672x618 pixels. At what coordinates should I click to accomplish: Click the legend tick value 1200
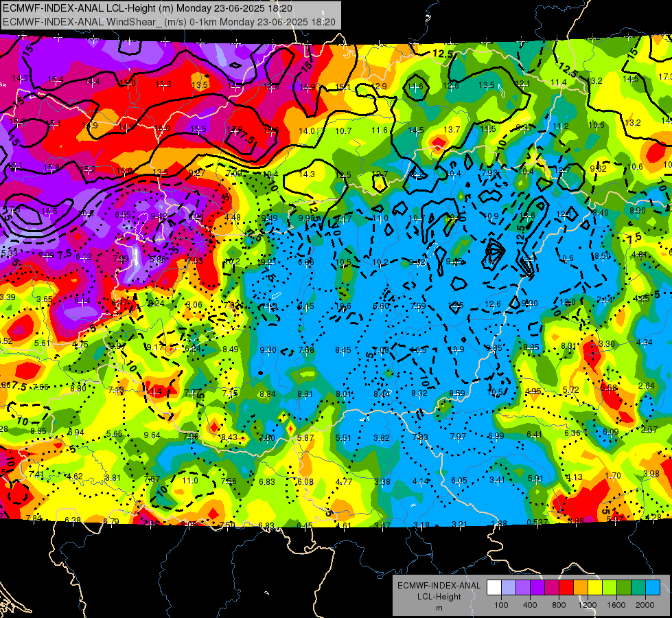point(588,605)
